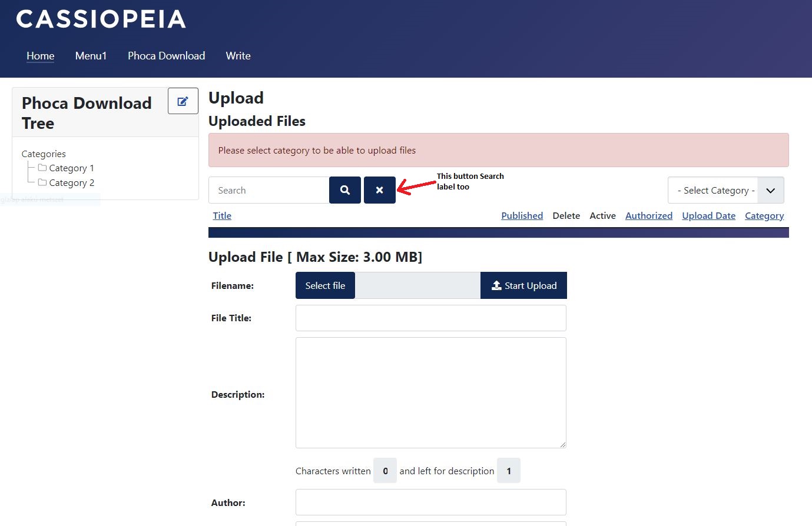Click the 'Delete' column header text
The height and width of the screenshot is (526, 812).
[x=566, y=215]
